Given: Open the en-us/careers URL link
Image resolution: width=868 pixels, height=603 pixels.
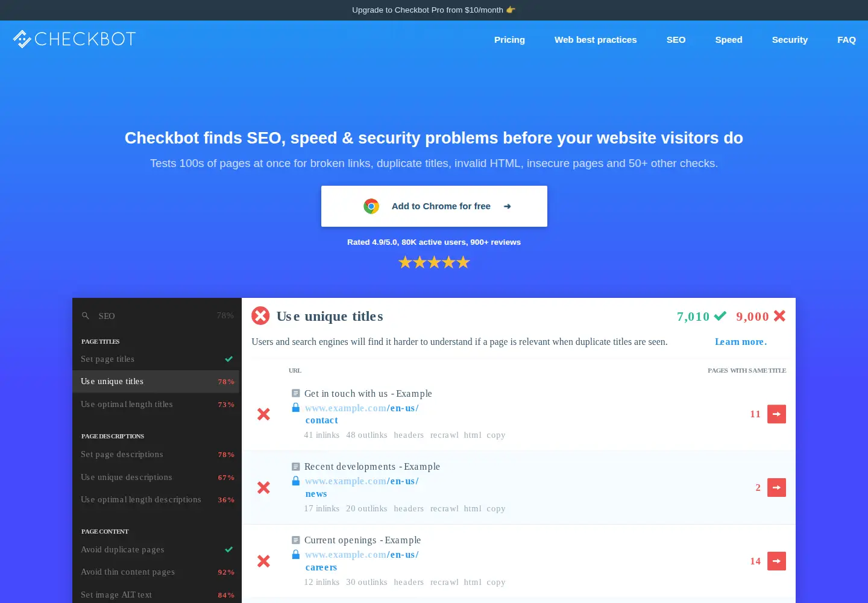Looking at the screenshot, I should pyautogui.click(x=362, y=561).
